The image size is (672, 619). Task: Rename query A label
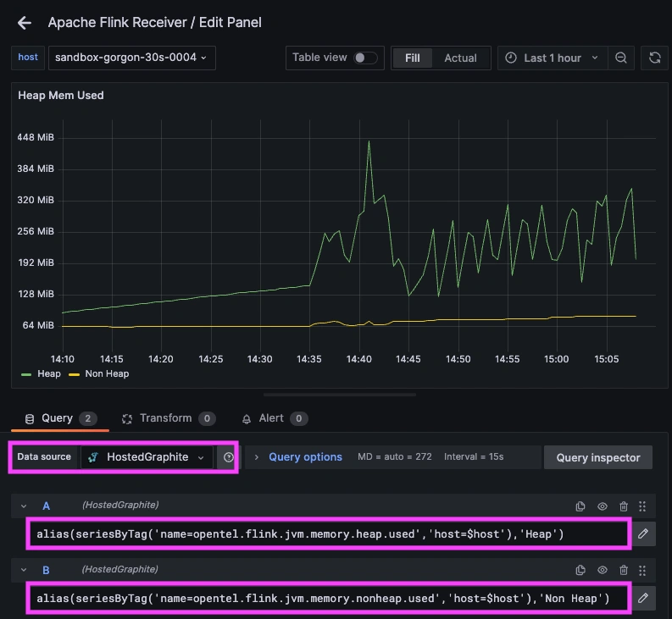(x=47, y=506)
